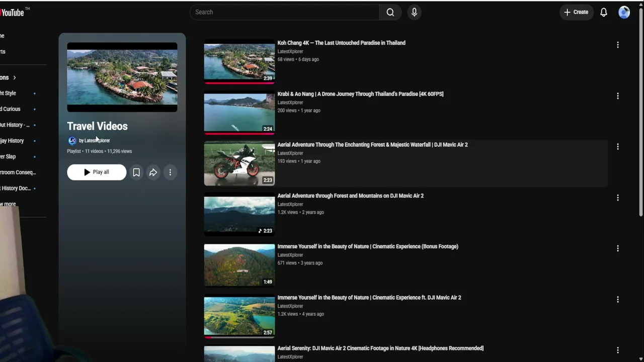Image resolution: width=644 pixels, height=362 pixels.
Task: Open the options menu for Koh Chang 4K video
Action: tap(618, 45)
